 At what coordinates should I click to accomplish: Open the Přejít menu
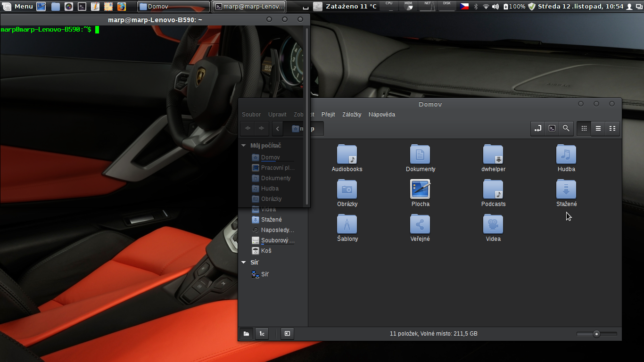pyautogui.click(x=328, y=115)
